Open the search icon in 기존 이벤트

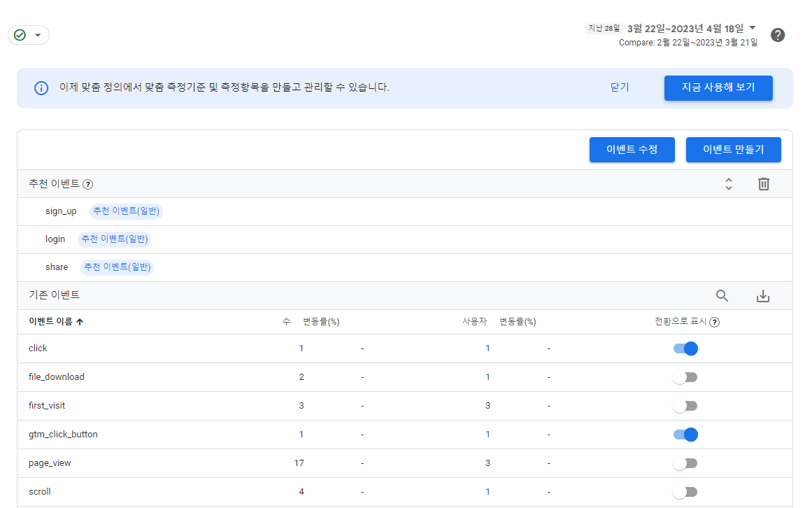[722, 296]
